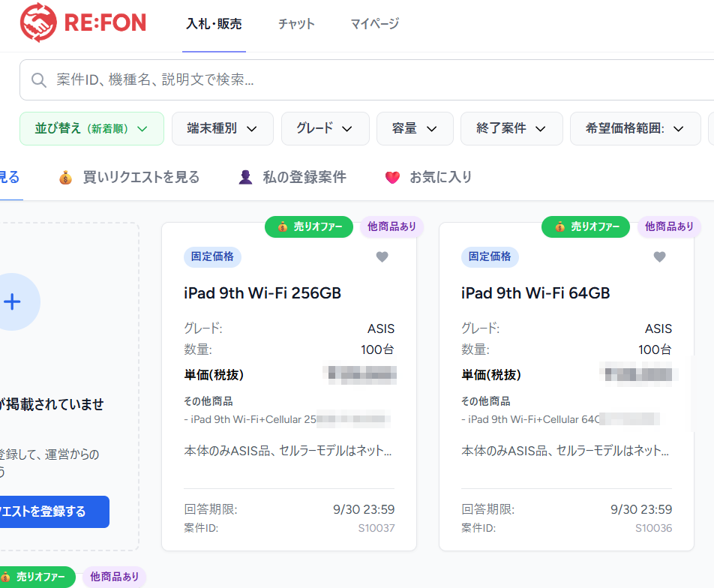714x588 pixels.
Task: Click 売りオファー badge on the 256GB card
Action: (309, 226)
